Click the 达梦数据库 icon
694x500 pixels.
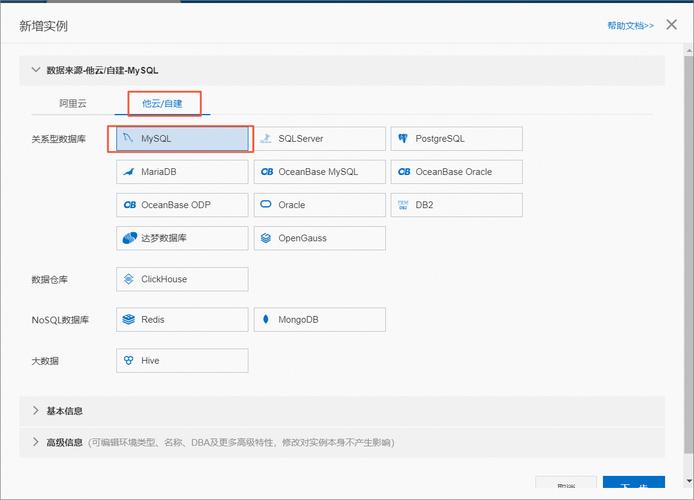(130, 238)
